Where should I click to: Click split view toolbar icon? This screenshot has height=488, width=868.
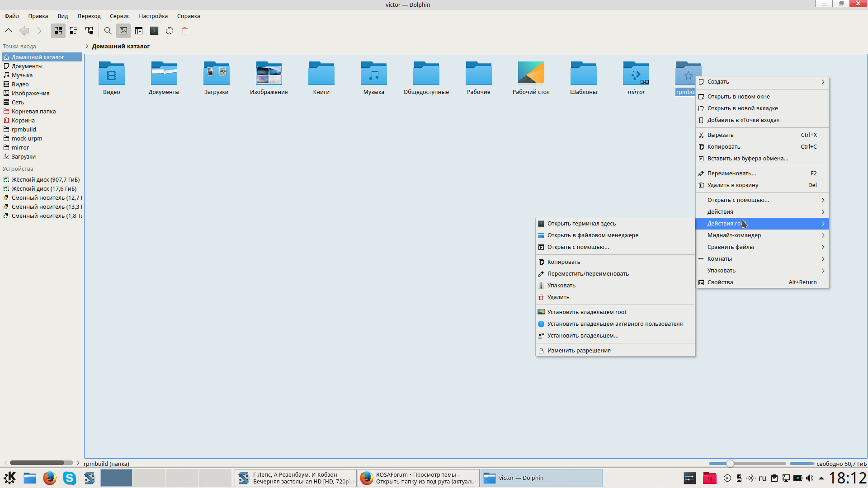tap(139, 31)
